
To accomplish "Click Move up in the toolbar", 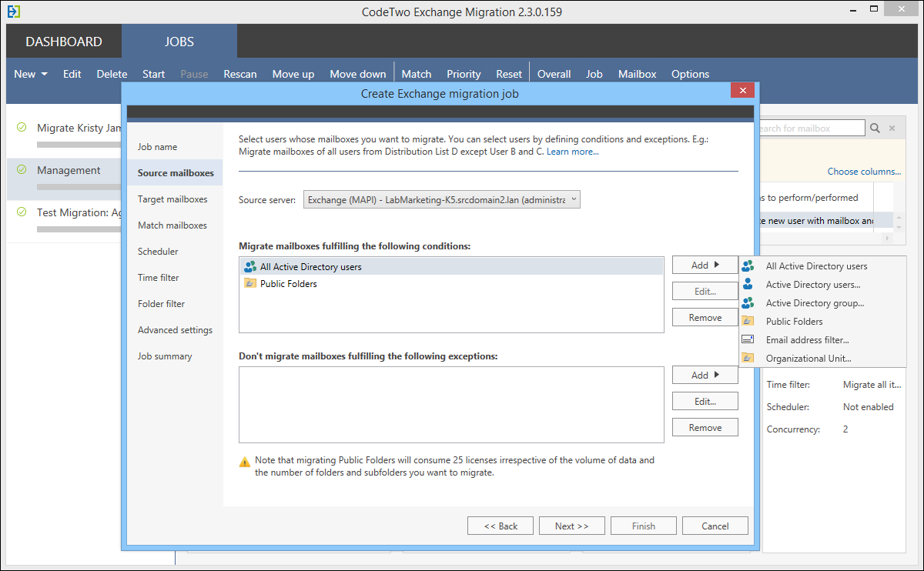I will [x=293, y=74].
